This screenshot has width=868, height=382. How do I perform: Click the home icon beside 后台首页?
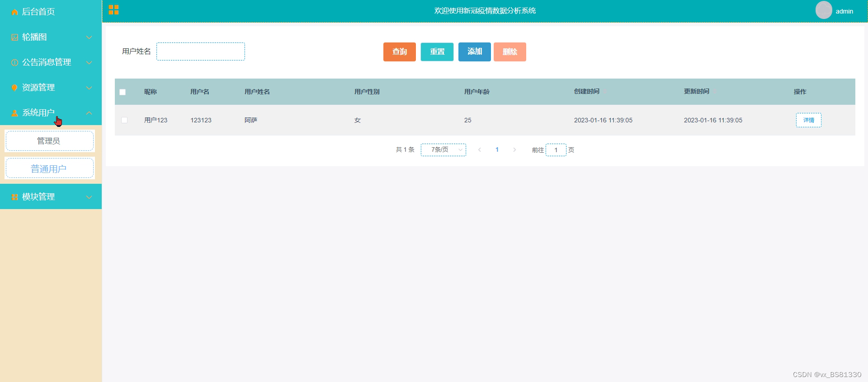(x=14, y=12)
